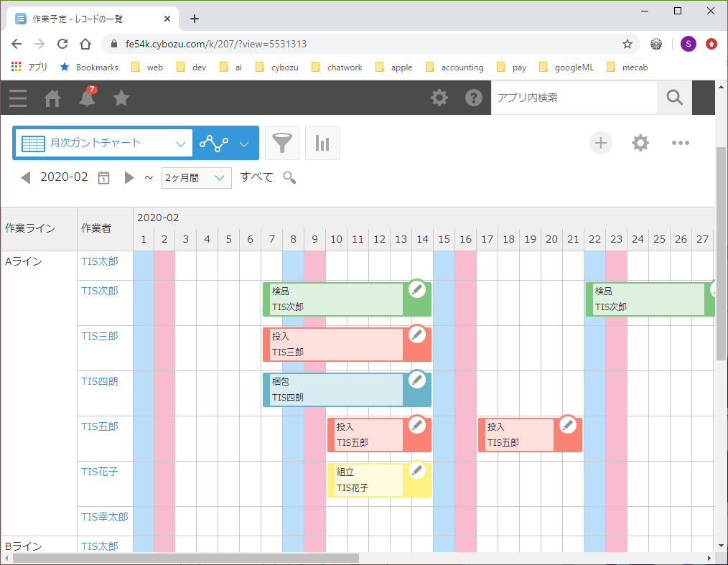Click the search magnifier next to すべて
Viewport: 728px width, 565px height.
(289, 177)
